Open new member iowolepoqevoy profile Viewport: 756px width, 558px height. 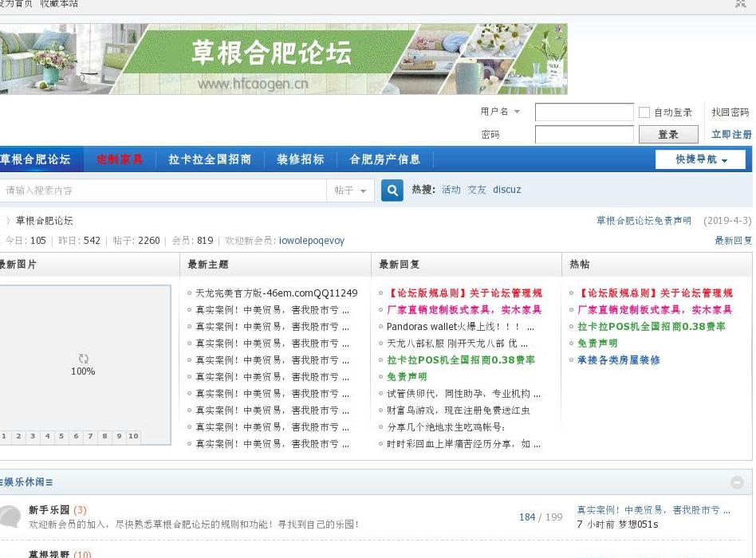(312, 241)
